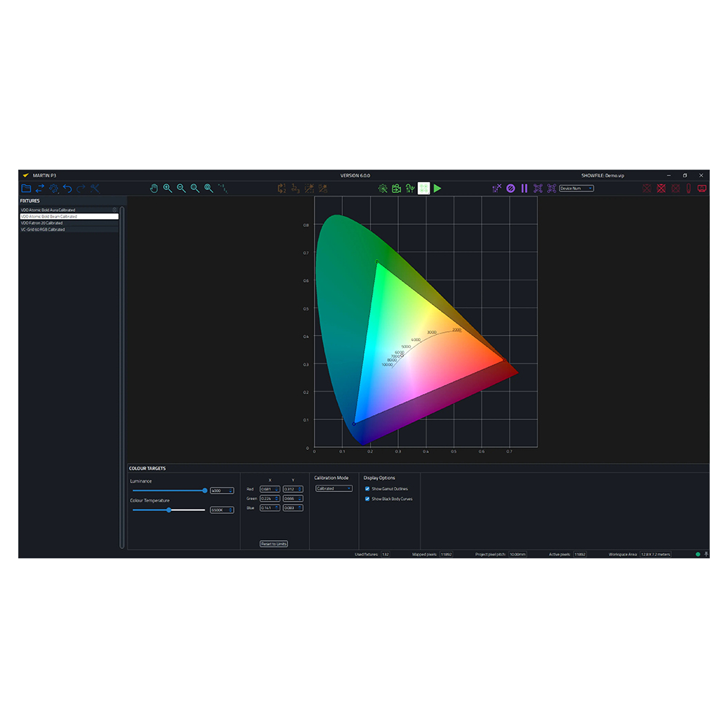The height and width of the screenshot is (728, 728).
Task: Click the Blue Y input field
Action: (x=293, y=508)
